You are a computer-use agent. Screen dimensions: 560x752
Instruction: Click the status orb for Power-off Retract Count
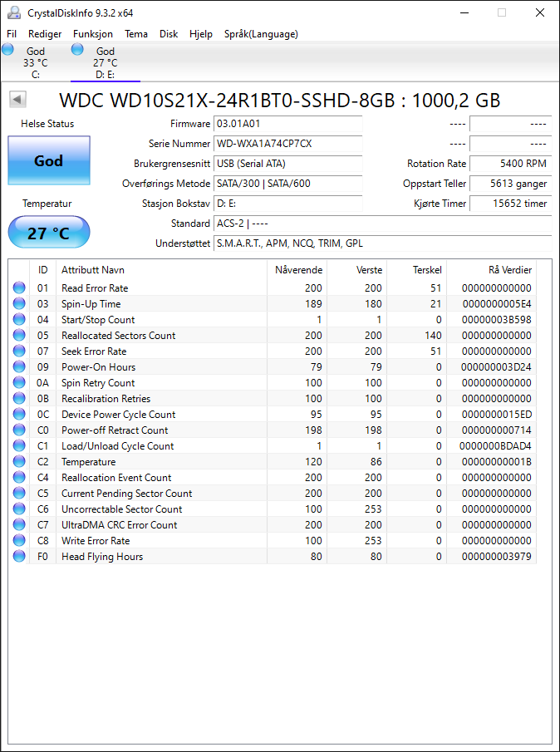point(19,430)
